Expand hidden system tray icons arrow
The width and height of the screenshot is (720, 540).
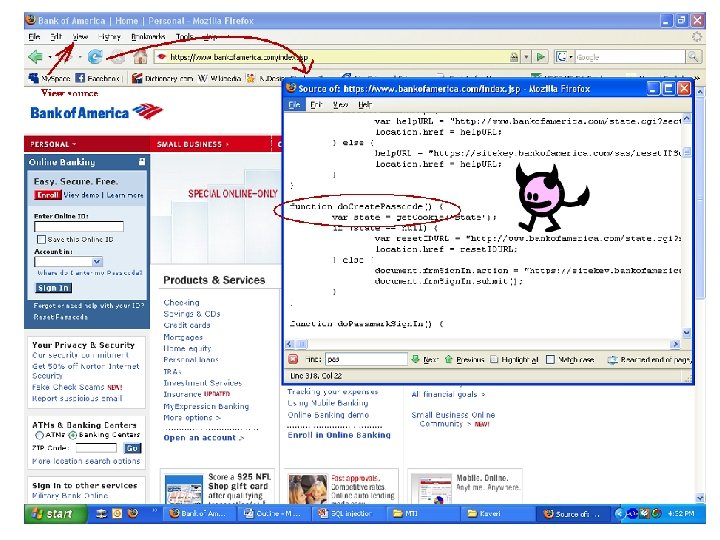point(620,514)
